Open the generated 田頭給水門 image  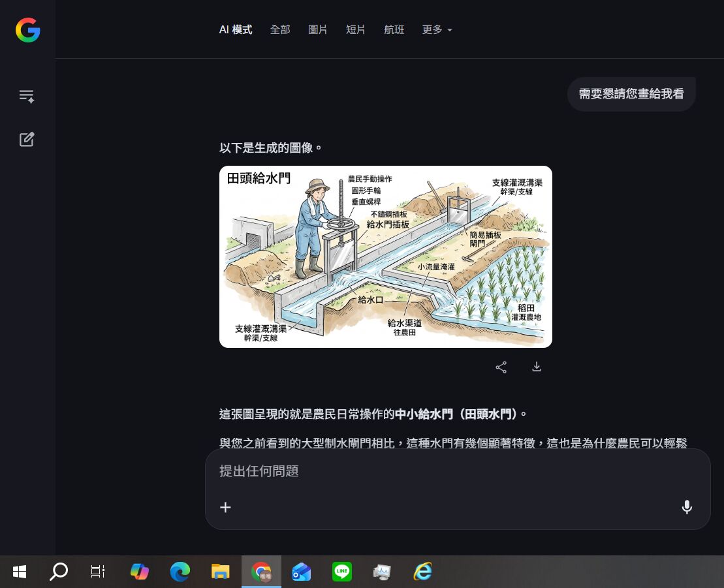pos(385,256)
